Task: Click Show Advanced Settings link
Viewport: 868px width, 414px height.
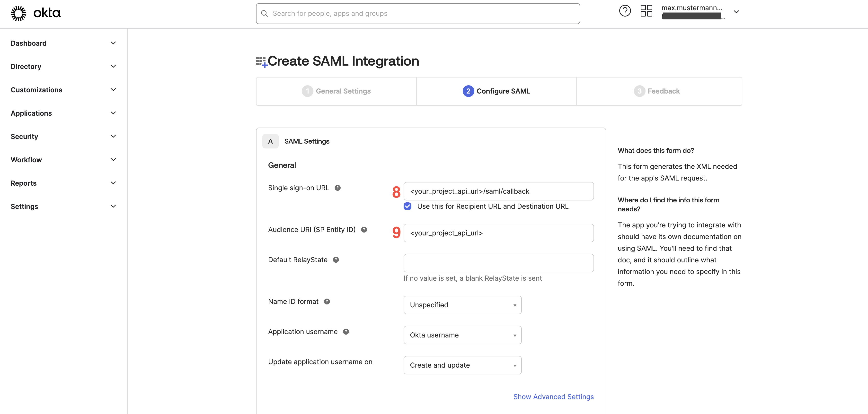Action: [553, 397]
